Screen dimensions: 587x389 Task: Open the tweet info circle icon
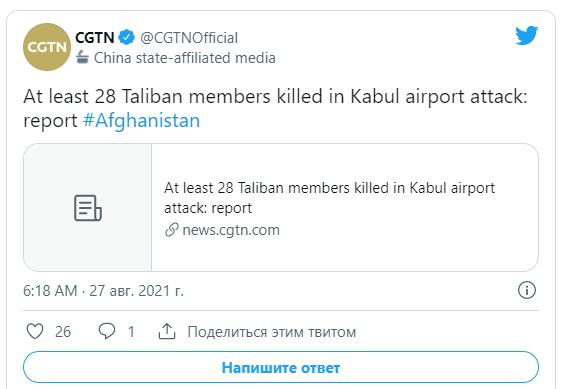(527, 290)
